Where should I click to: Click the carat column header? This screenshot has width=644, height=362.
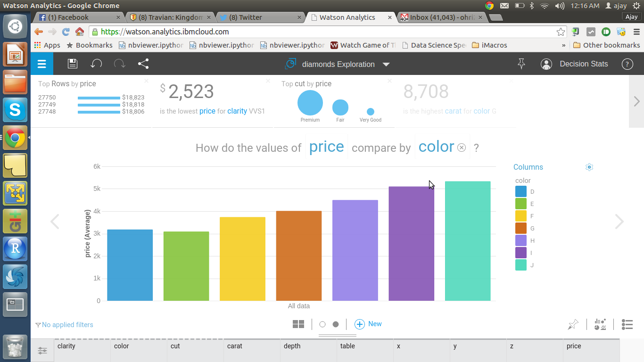pyautogui.click(x=235, y=346)
